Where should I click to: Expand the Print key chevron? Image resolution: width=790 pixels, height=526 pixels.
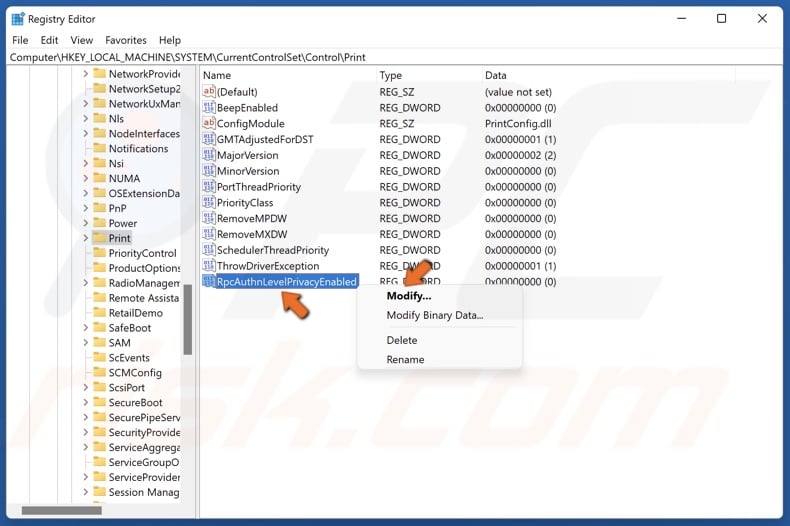[x=85, y=238]
